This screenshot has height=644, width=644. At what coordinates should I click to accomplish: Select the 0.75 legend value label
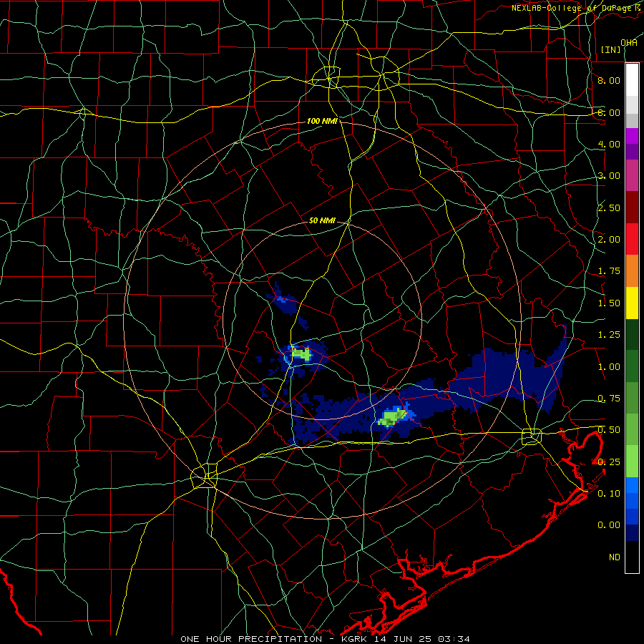click(609, 399)
